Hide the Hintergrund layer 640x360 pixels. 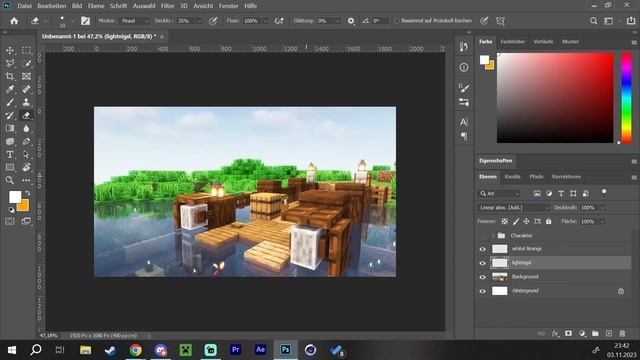482,291
